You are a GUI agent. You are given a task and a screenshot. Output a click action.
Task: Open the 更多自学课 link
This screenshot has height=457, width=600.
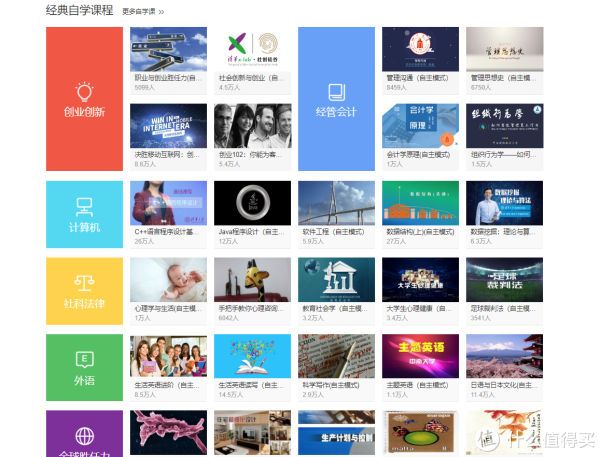(x=139, y=12)
